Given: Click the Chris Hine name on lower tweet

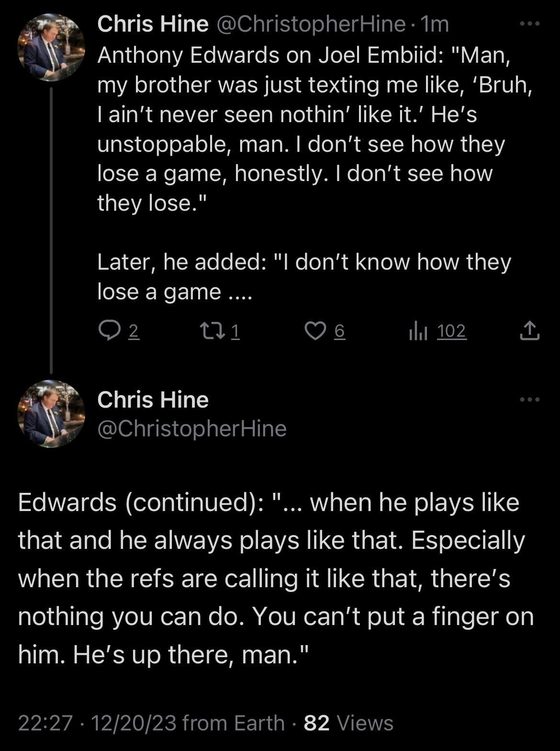Looking at the screenshot, I should 153,400.
